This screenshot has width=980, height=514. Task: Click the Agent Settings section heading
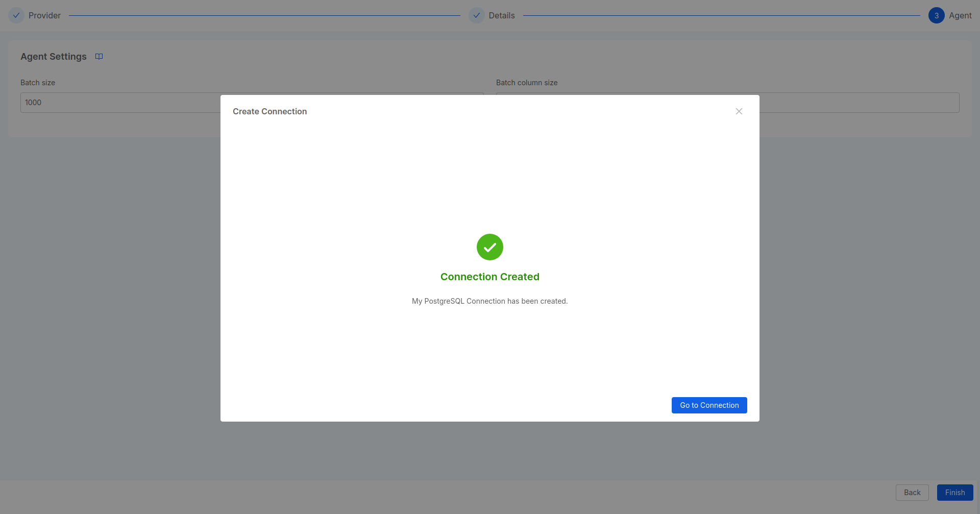tap(53, 56)
